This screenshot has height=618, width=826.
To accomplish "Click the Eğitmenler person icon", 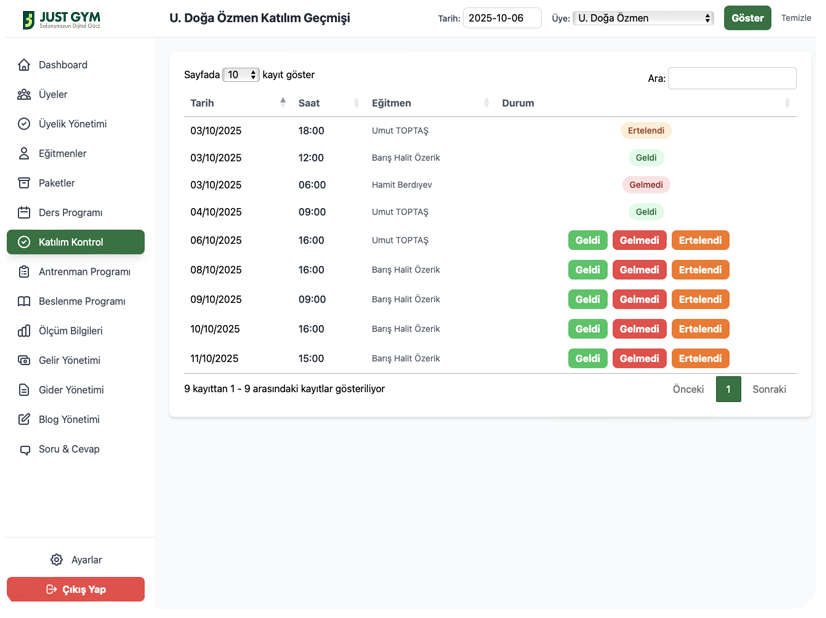I will coord(24,154).
